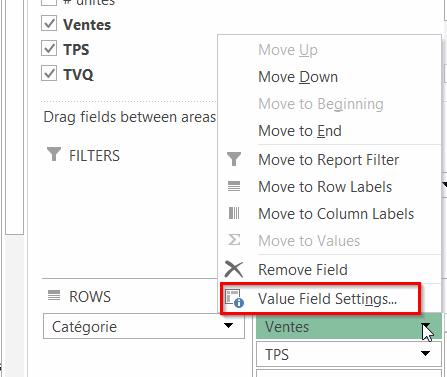Screen dimensions: 447x377
Task: Select Move to Report Filter
Action: tap(329, 160)
